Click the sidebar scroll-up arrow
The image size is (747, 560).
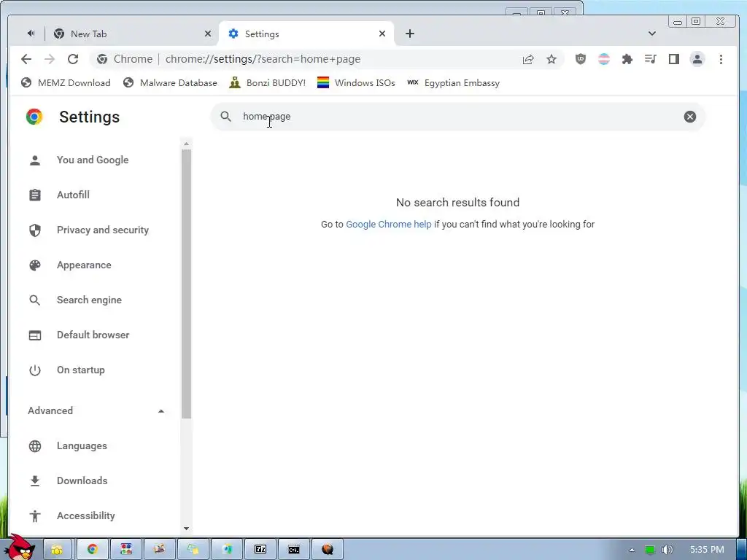pyautogui.click(x=186, y=144)
